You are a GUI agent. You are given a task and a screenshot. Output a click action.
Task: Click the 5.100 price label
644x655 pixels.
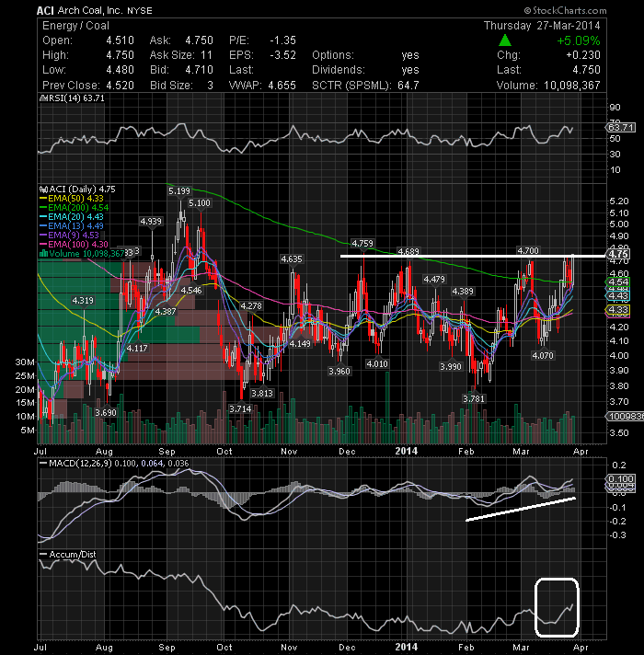pos(200,203)
